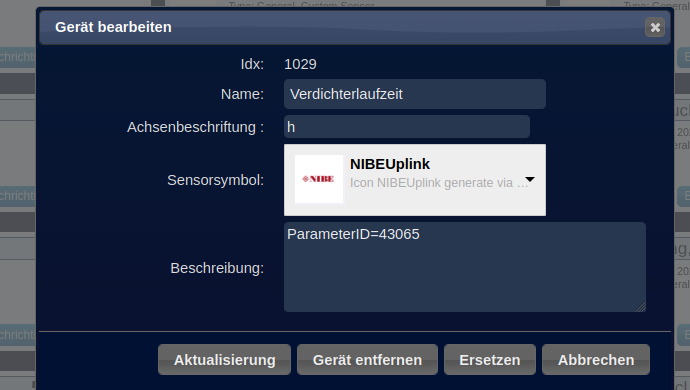This screenshot has width=690, height=390.
Task: Click the Beschreibung textarea resize handle
Action: [641, 307]
